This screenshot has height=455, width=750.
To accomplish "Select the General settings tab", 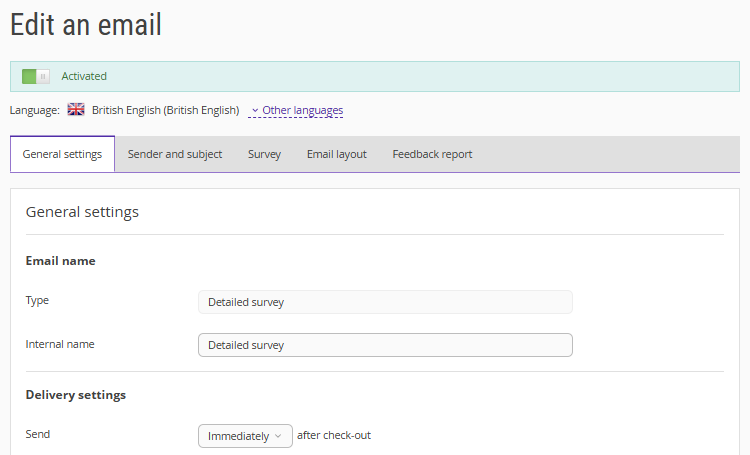I will [x=62, y=154].
